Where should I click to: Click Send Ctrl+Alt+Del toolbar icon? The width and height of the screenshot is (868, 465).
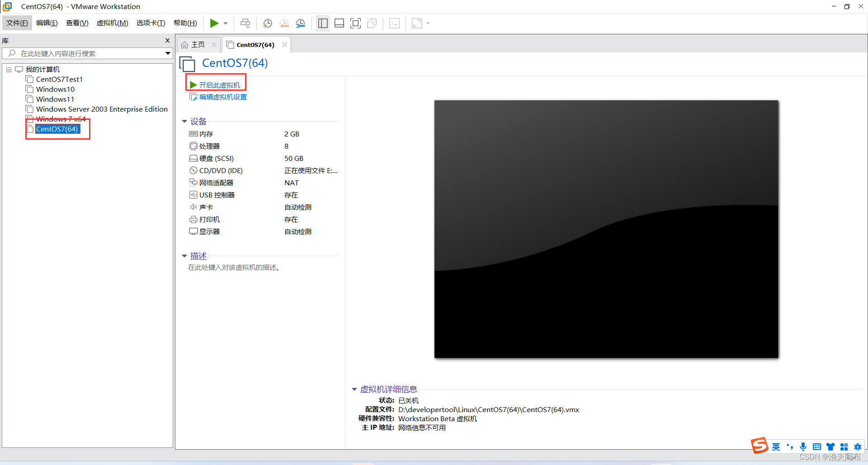[x=245, y=23]
